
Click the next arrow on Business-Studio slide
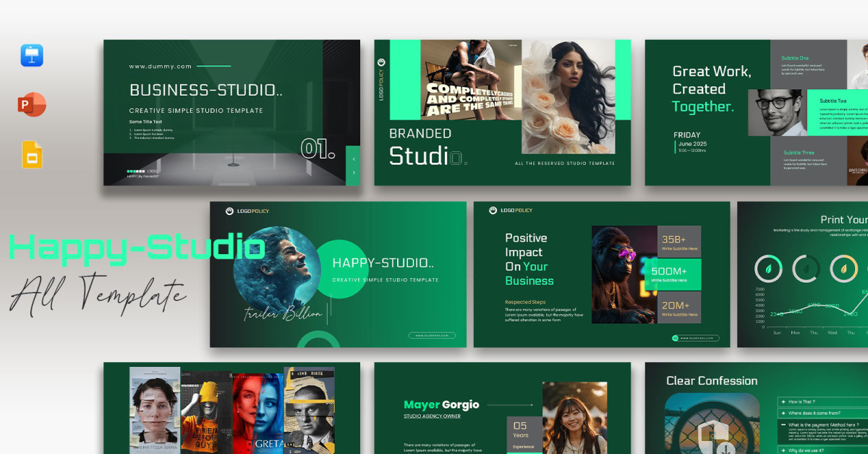coord(353,172)
